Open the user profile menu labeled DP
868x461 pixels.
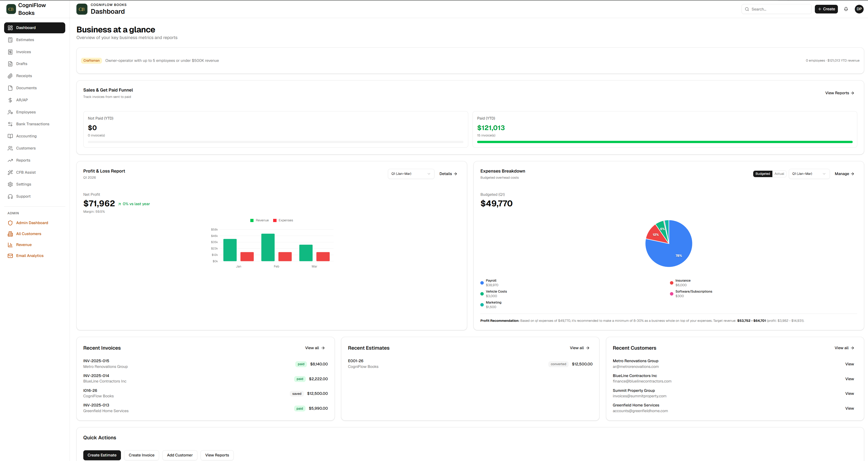(x=859, y=9)
